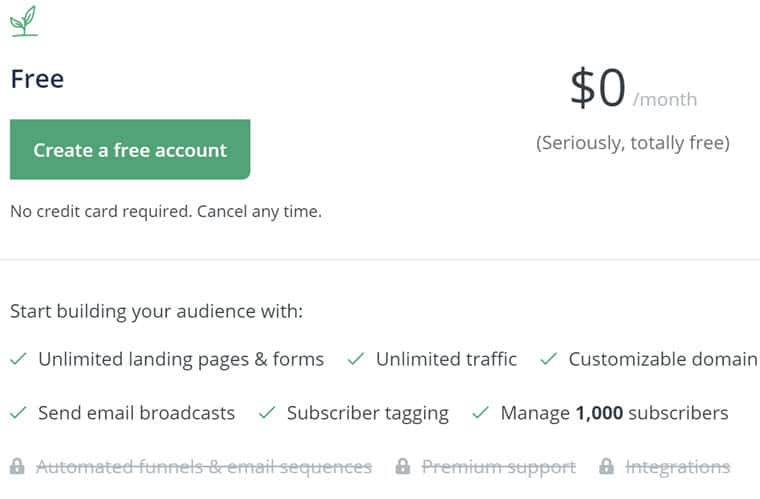Click the lock icon beside Automated funnels

click(17, 467)
